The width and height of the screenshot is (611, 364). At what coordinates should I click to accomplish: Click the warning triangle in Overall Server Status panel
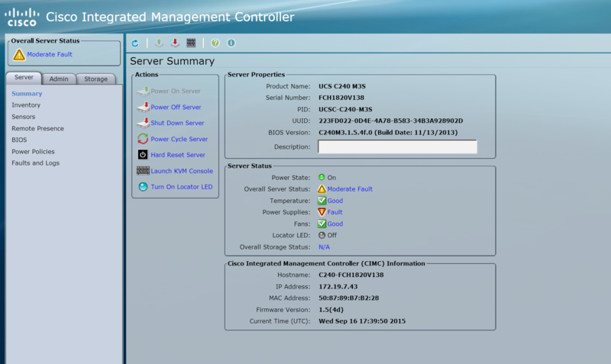point(18,54)
